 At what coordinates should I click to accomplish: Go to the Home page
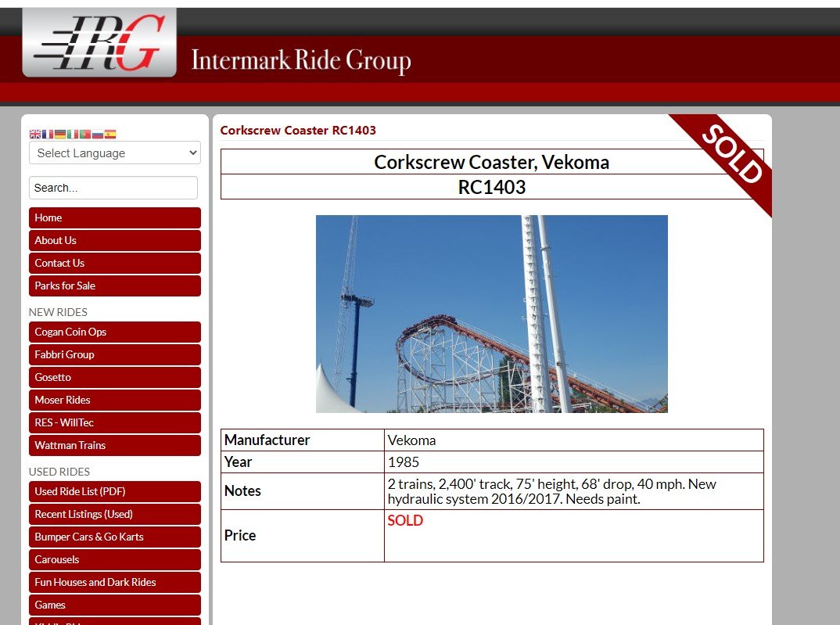[115, 218]
